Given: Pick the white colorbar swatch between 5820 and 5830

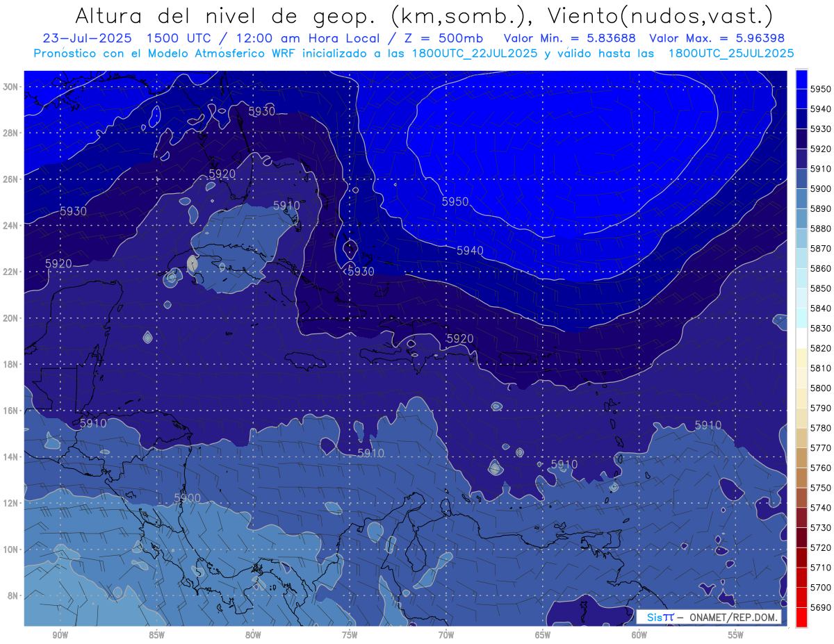Looking at the screenshot, I should pos(801,338).
